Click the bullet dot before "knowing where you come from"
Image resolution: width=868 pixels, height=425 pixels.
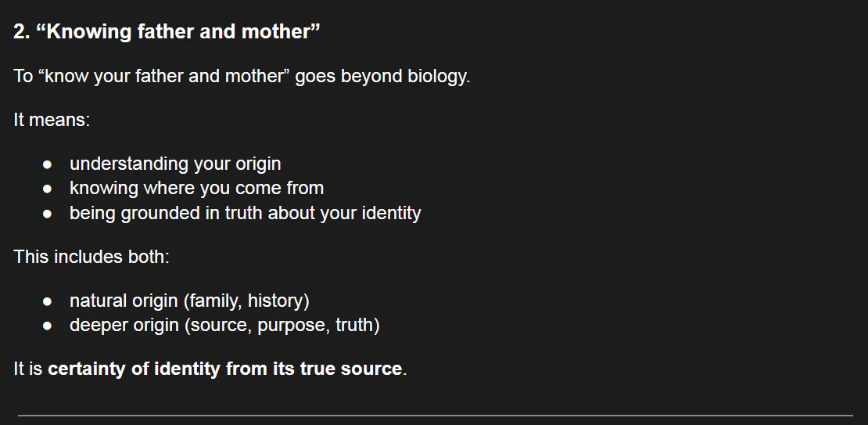point(48,189)
